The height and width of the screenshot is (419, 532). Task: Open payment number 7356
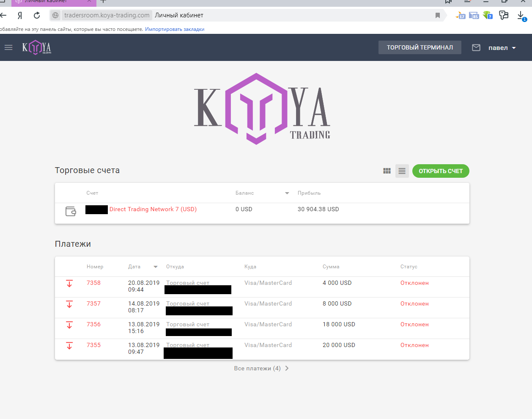(x=93, y=324)
